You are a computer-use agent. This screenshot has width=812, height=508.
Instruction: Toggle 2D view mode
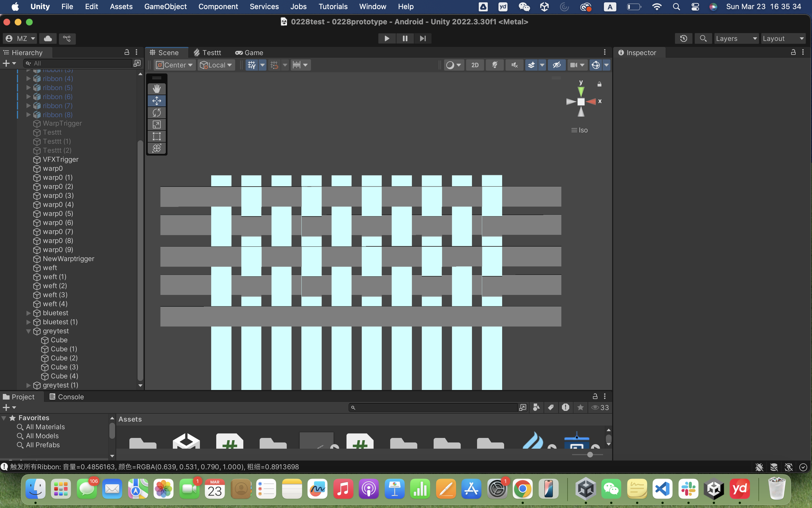coord(475,65)
